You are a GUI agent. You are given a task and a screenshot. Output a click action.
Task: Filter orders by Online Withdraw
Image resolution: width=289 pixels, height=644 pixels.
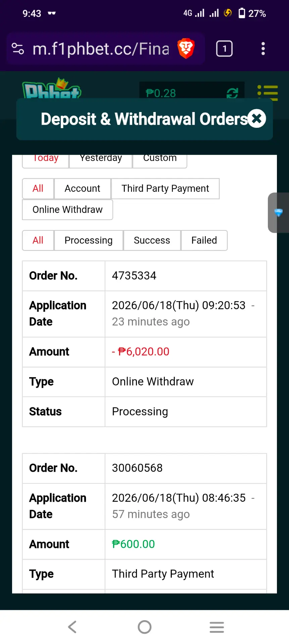tap(67, 210)
